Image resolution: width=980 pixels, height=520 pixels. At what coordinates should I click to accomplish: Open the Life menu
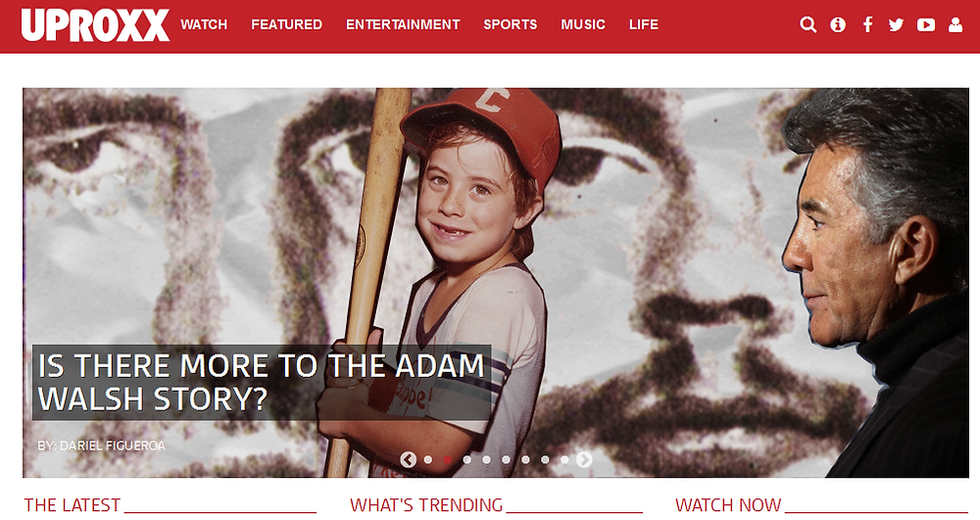tap(644, 24)
